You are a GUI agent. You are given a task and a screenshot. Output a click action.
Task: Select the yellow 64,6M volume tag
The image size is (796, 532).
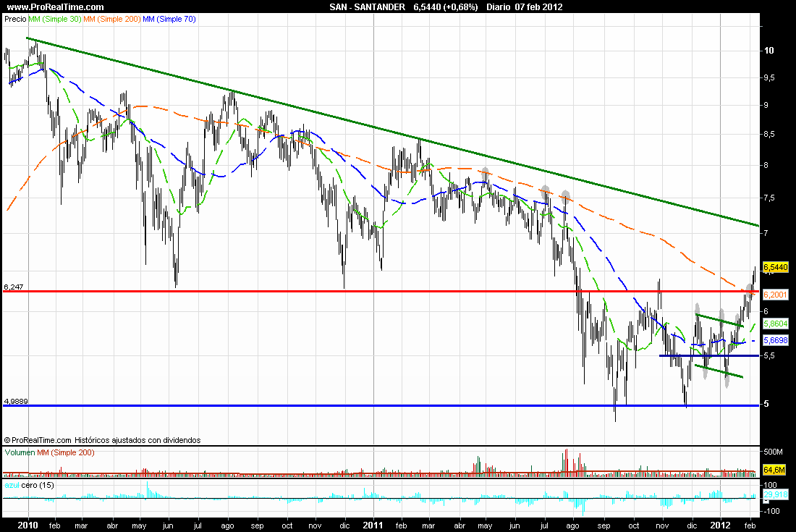click(774, 470)
